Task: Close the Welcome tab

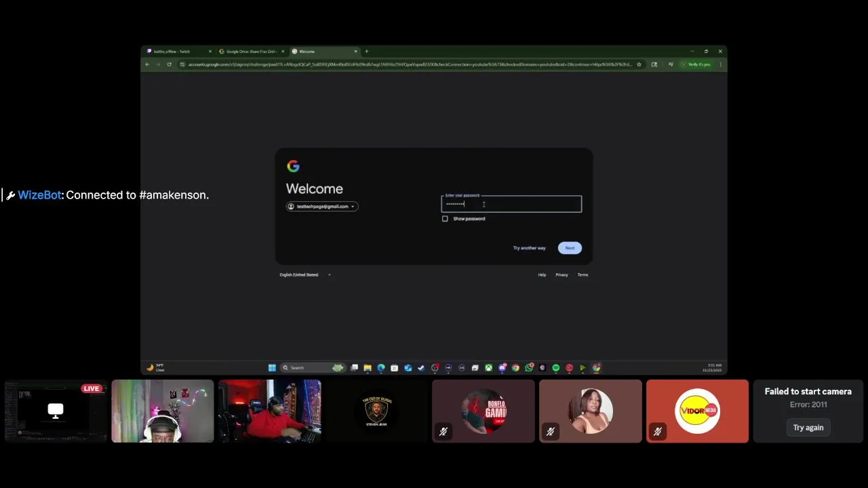Action: (356, 52)
